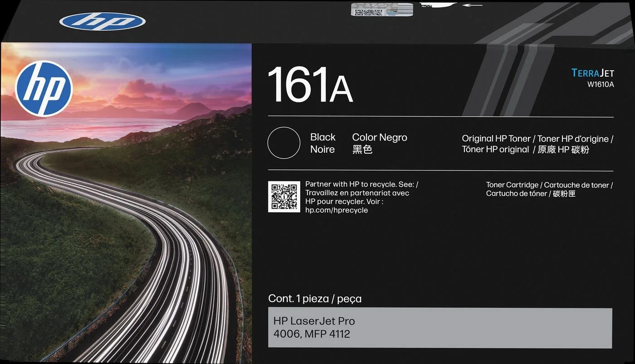Click the word Noire
The image size is (635, 364).
pos(322,149)
